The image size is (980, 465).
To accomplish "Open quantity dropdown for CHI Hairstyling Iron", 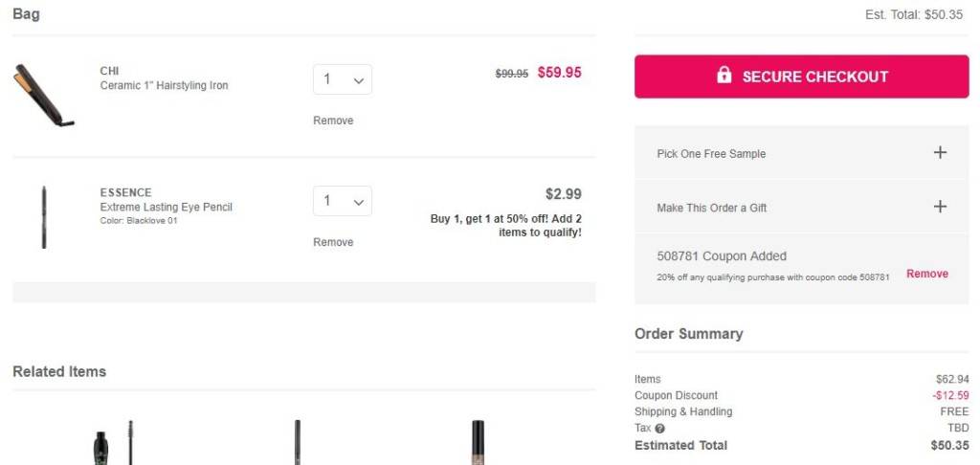I will point(343,79).
